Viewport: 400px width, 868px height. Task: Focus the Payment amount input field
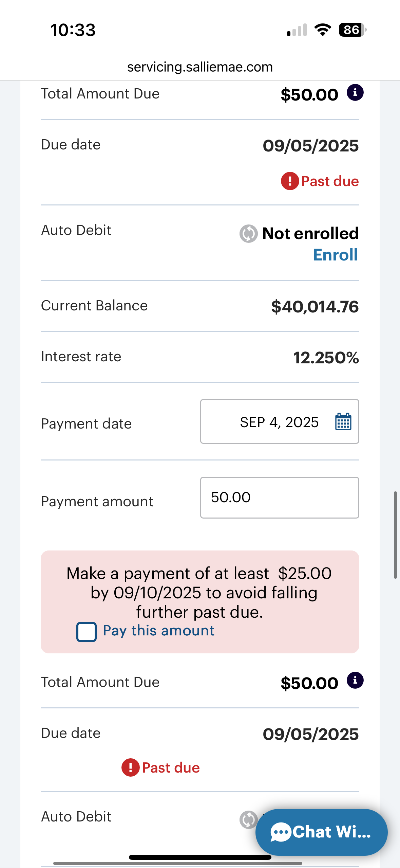pos(279,498)
